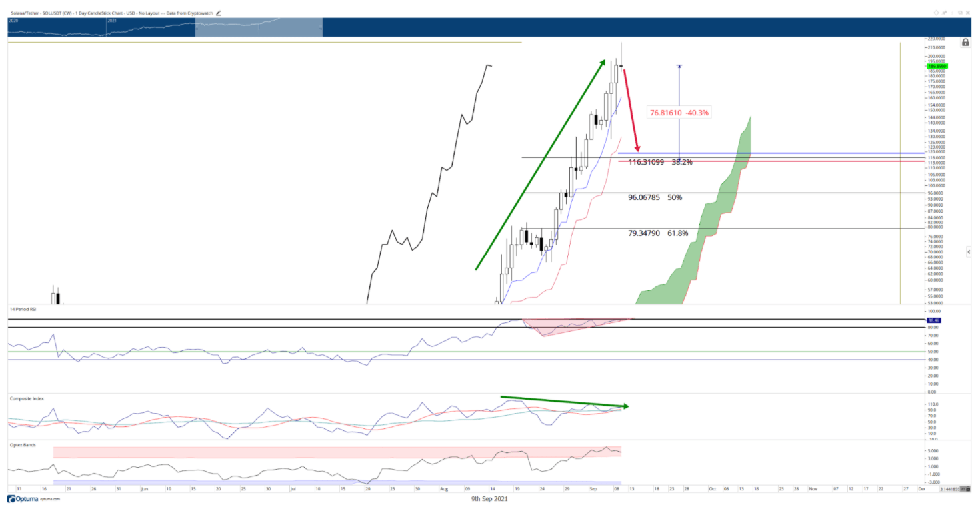The height and width of the screenshot is (509, 980).
Task: Click the 116.31099 Fibonacci level label
Action: [647, 161]
